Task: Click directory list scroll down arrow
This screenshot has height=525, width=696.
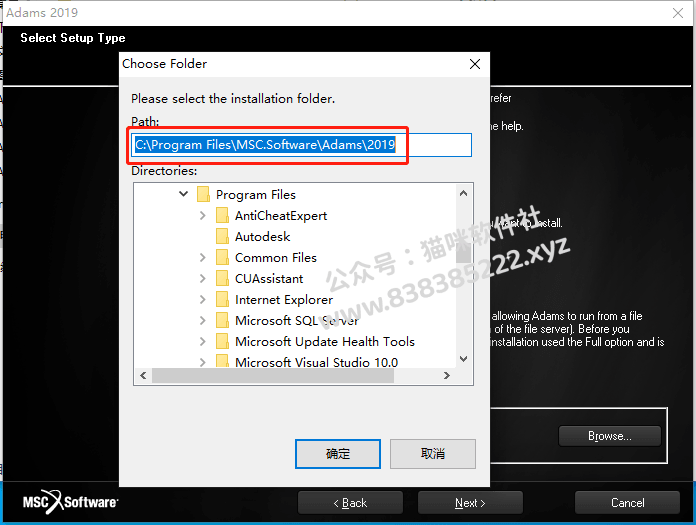Action: tap(463, 359)
